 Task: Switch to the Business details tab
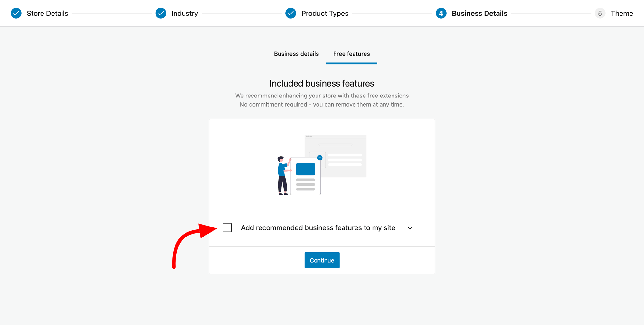(296, 54)
